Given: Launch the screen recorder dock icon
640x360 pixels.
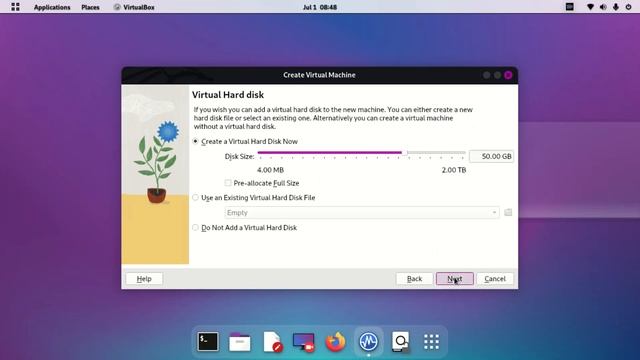Looking at the screenshot, I should [x=304, y=342].
